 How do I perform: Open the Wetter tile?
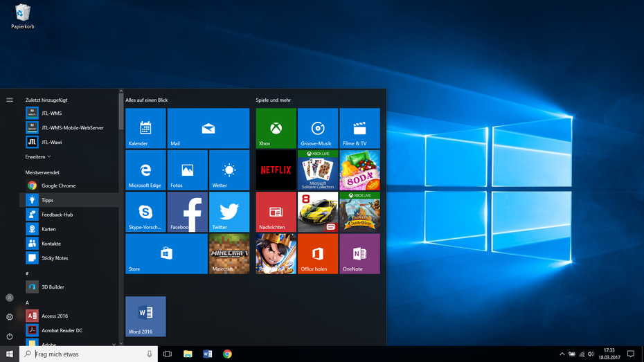tap(229, 170)
